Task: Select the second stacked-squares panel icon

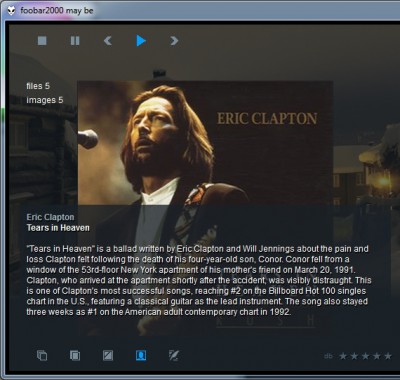Action: tap(75, 355)
